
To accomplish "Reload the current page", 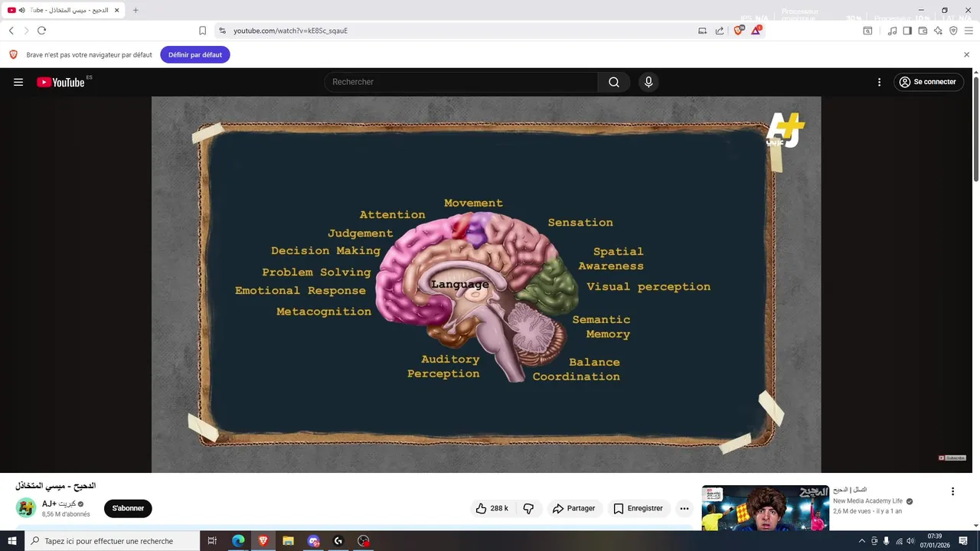I will pos(41,31).
